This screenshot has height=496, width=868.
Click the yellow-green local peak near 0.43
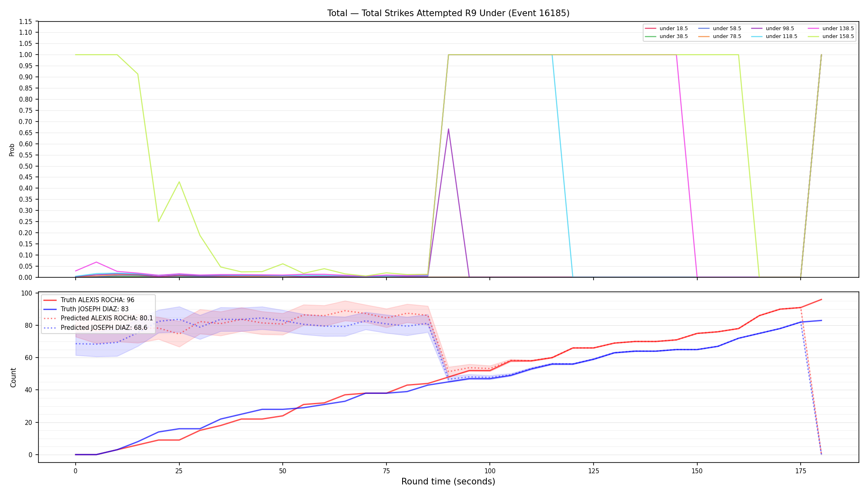[x=179, y=182]
